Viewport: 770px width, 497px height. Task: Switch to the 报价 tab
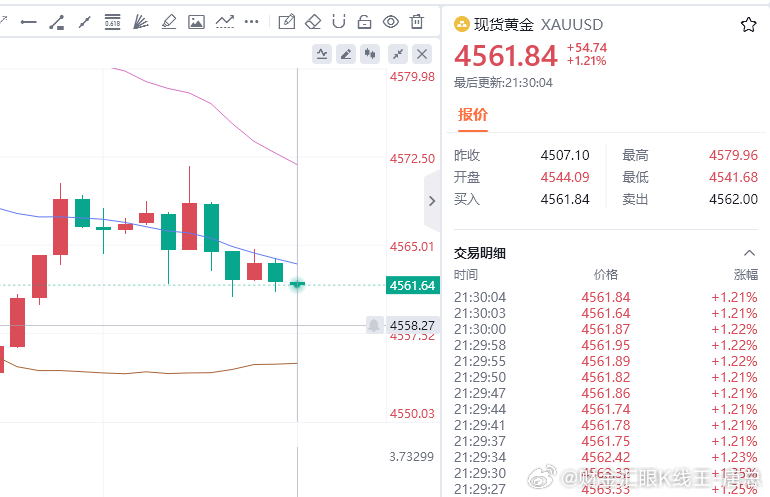tap(472, 115)
